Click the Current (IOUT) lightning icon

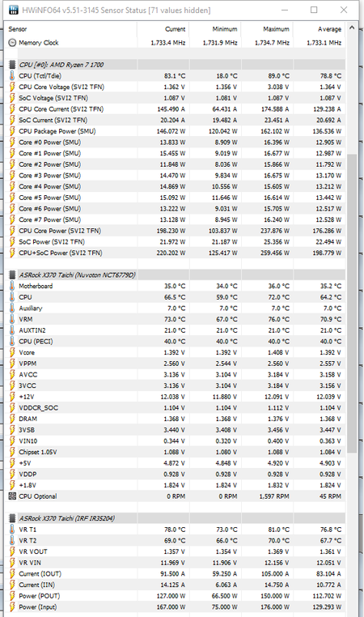pyautogui.click(x=13, y=574)
